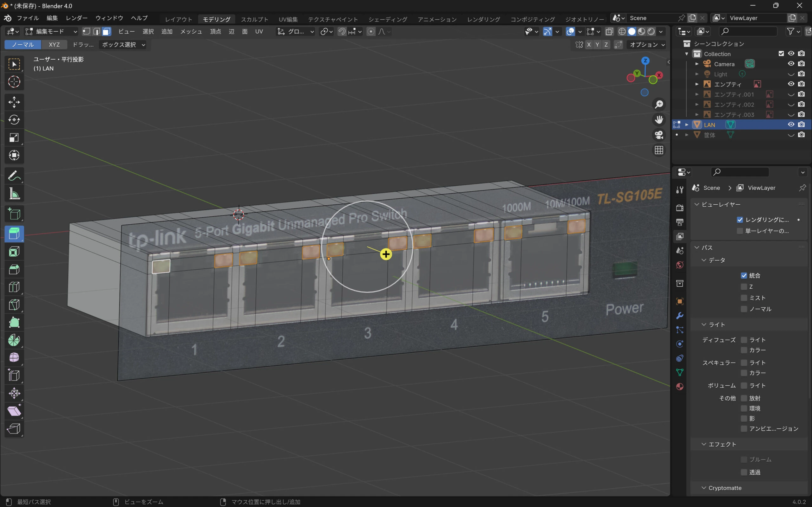Open the 編集モード mode dropdown
The image size is (812, 507).
click(x=51, y=31)
